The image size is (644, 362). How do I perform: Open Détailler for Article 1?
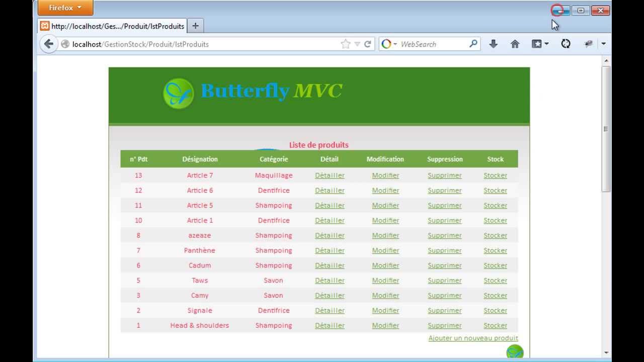[x=330, y=220]
